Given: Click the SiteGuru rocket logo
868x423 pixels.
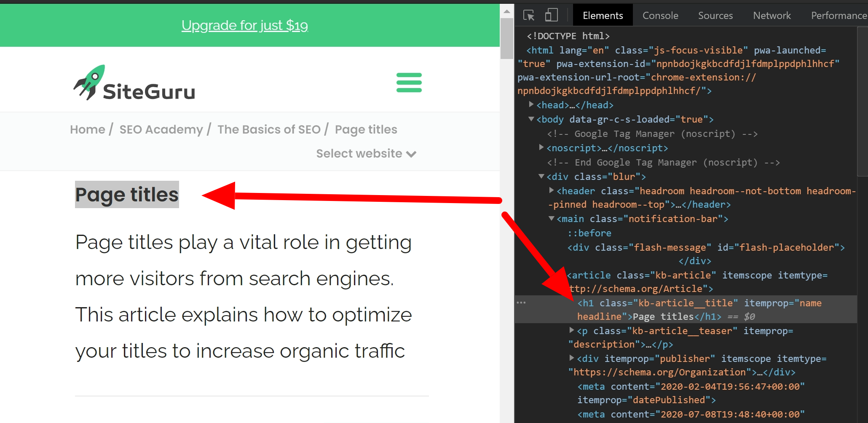Looking at the screenshot, I should (89, 81).
